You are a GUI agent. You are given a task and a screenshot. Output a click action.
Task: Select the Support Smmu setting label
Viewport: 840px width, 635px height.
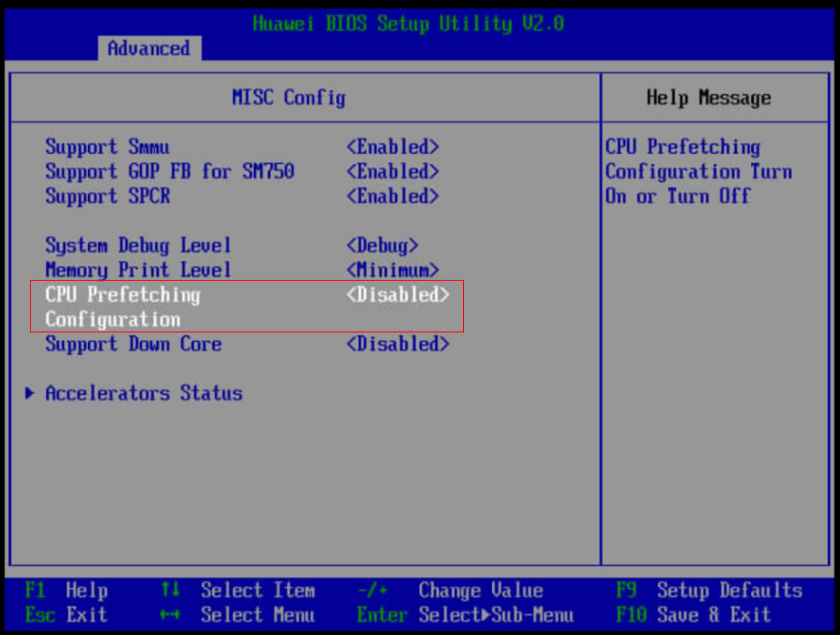pos(107,147)
